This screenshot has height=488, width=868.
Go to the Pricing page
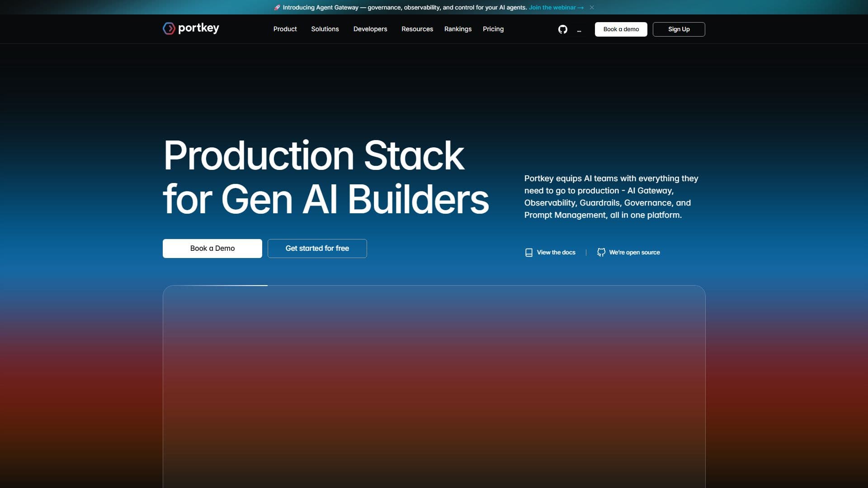[x=493, y=29]
